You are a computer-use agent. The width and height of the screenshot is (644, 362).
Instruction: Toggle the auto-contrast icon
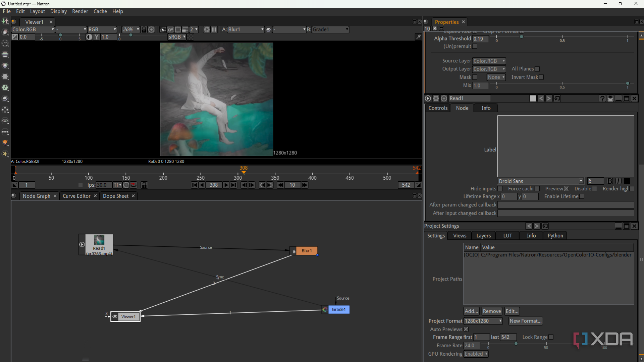click(89, 37)
